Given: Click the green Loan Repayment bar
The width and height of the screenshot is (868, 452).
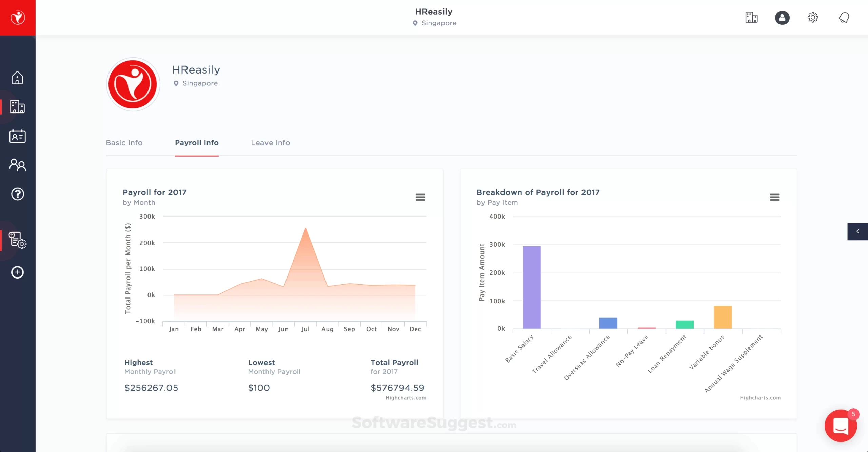Looking at the screenshot, I should [x=685, y=325].
